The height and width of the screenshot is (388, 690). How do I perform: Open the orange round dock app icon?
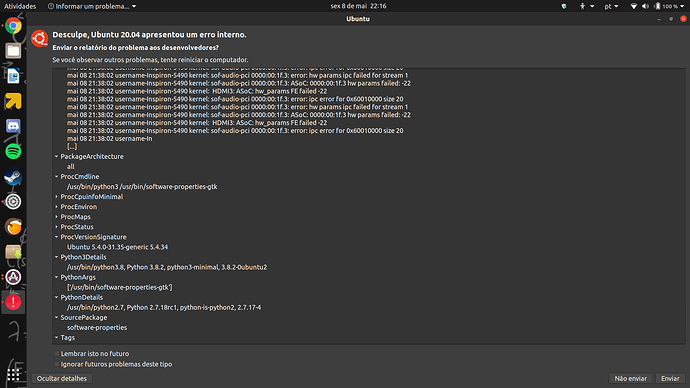(13, 227)
